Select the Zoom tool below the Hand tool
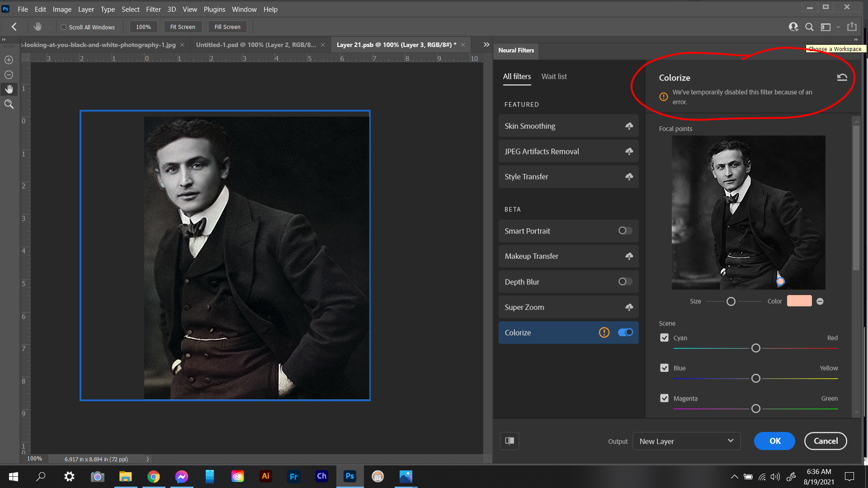The height and width of the screenshot is (488, 868). pos(9,104)
